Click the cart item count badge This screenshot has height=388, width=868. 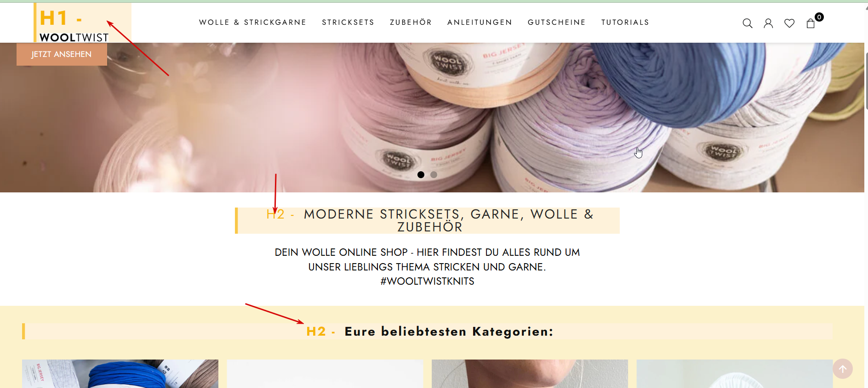click(x=819, y=17)
